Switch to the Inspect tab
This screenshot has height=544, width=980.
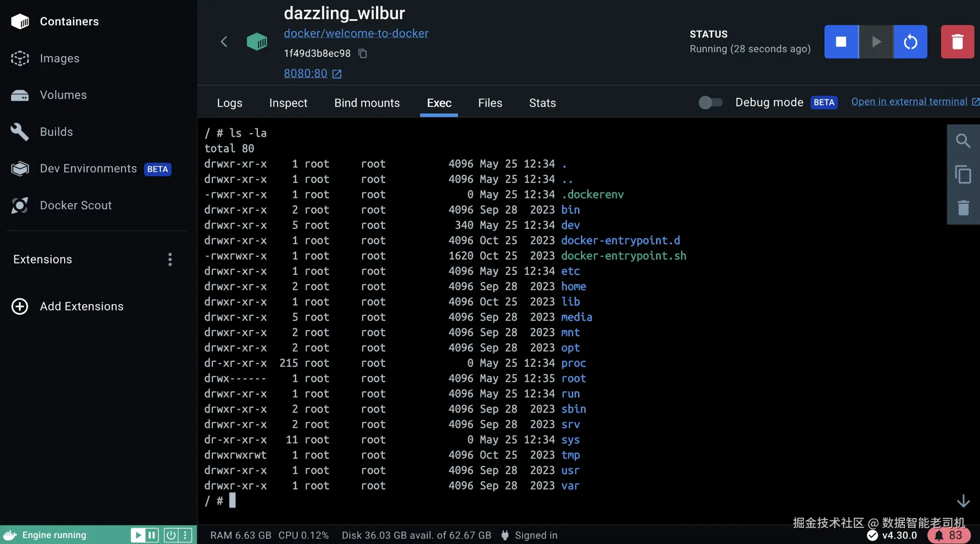tap(288, 103)
